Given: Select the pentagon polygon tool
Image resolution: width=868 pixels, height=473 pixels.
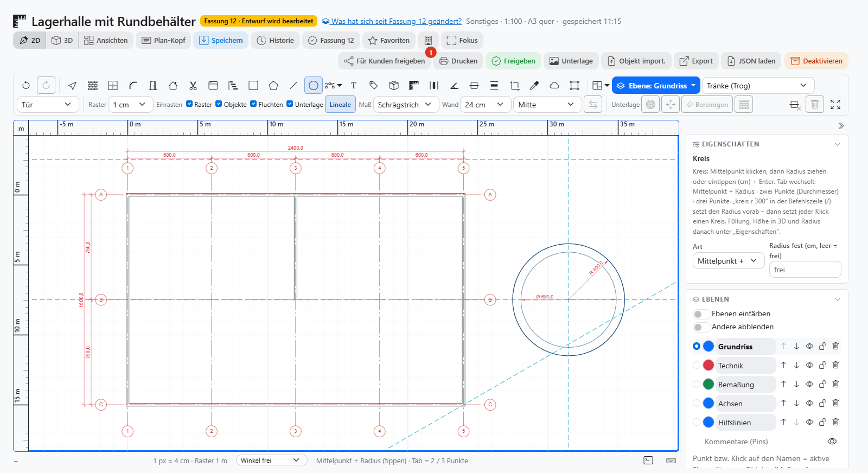Looking at the screenshot, I should pos(273,85).
